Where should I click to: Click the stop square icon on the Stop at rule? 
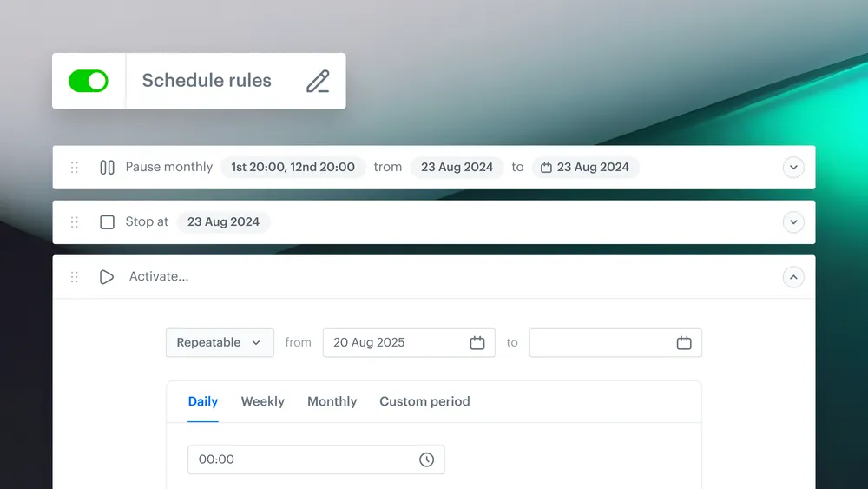tap(107, 222)
